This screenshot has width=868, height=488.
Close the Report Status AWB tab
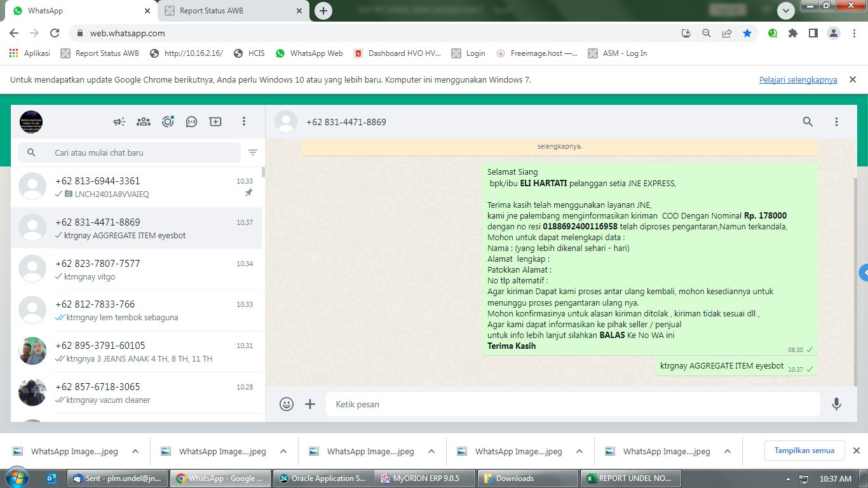pyautogui.click(x=299, y=11)
